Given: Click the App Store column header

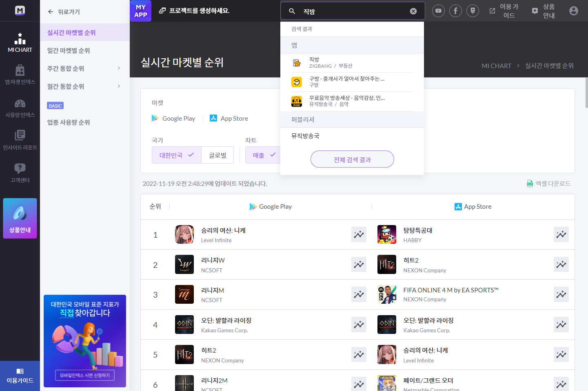Looking at the screenshot, I should (x=473, y=207).
